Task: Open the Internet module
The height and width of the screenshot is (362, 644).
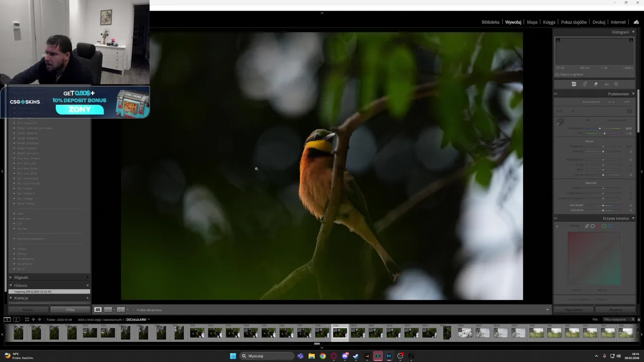Action: click(618, 22)
